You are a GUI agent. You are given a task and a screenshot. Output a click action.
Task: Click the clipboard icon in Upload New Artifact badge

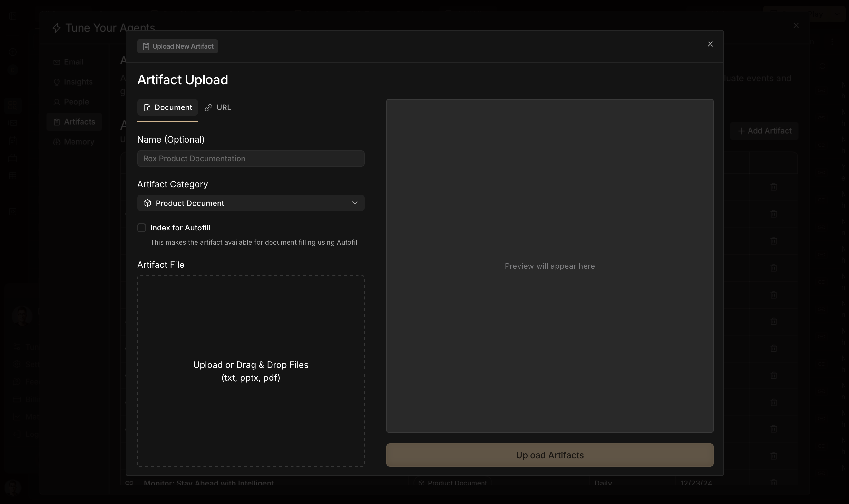pos(146,47)
